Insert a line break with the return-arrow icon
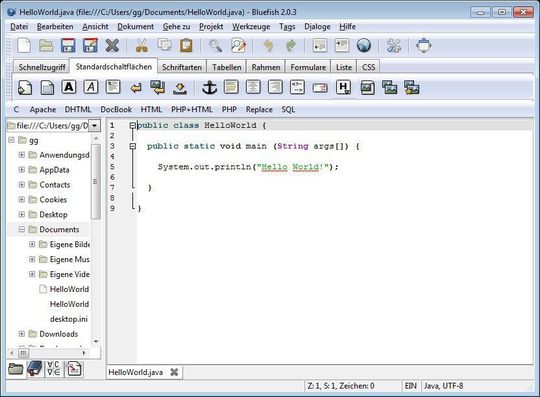Image resolution: width=540 pixels, height=397 pixels. pyautogui.click(x=136, y=88)
